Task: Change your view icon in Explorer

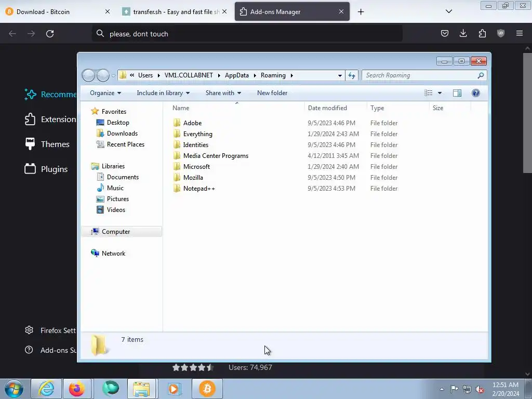Action: [x=428, y=93]
